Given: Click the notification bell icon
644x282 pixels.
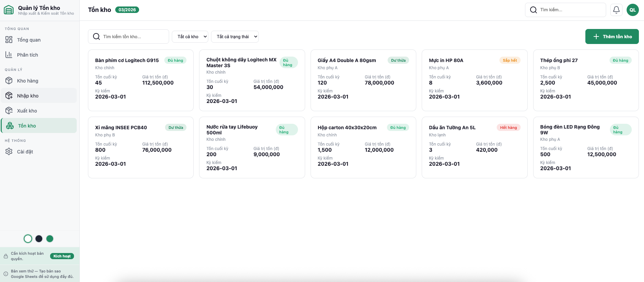Looking at the screenshot, I should (616, 10).
